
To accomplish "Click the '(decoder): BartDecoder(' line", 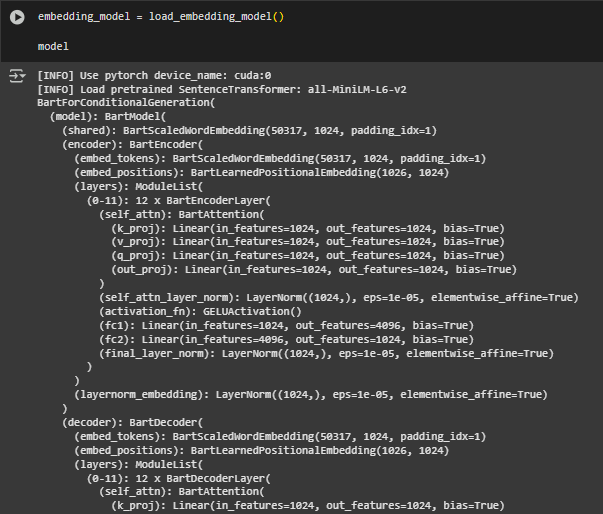I will click(132, 423).
